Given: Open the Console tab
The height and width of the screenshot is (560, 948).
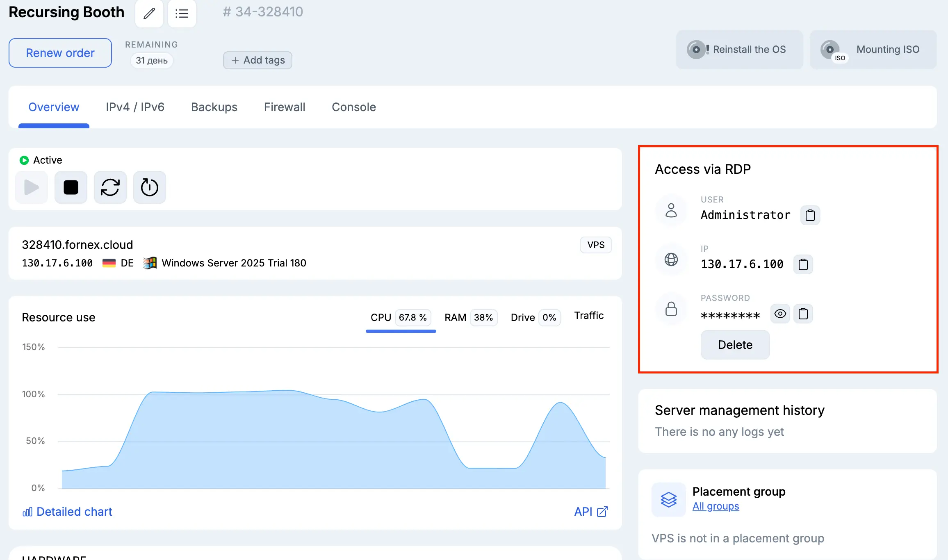Looking at the screenshot, I should [x=354, y=107].
